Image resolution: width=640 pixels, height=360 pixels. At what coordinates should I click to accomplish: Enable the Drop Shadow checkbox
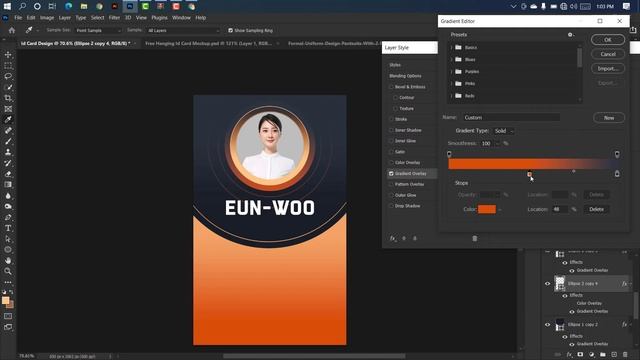[391, 206]
